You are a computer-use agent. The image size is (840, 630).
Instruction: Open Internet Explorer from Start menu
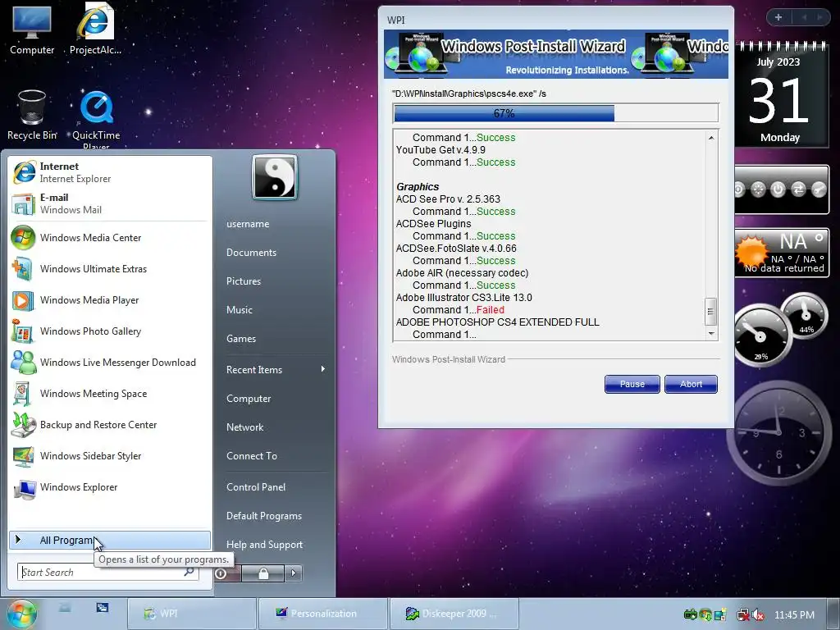click(x=110, y=172)
